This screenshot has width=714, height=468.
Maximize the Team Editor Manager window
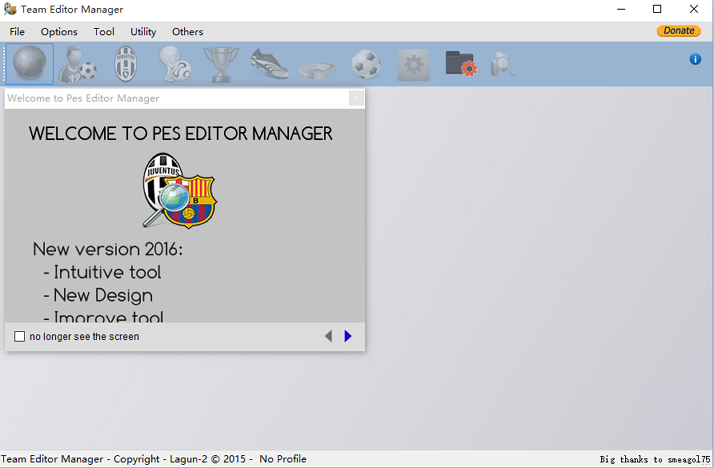coord(657,9)
